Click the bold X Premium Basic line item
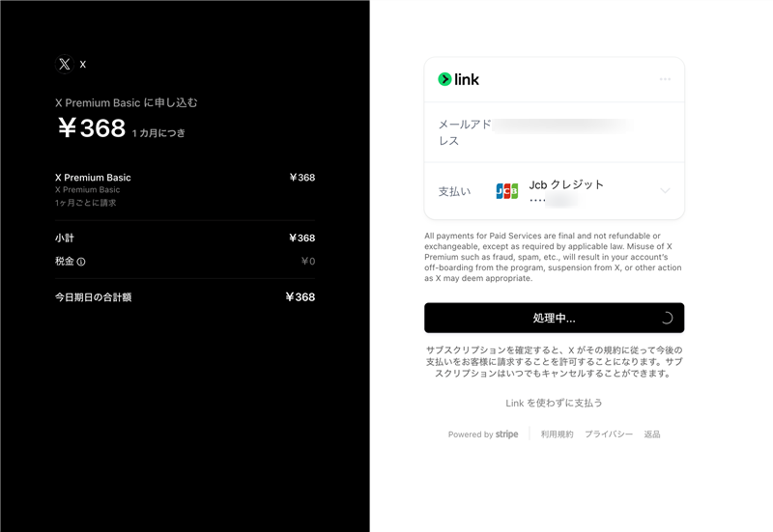773x532 pixels. tap(93, 178)
